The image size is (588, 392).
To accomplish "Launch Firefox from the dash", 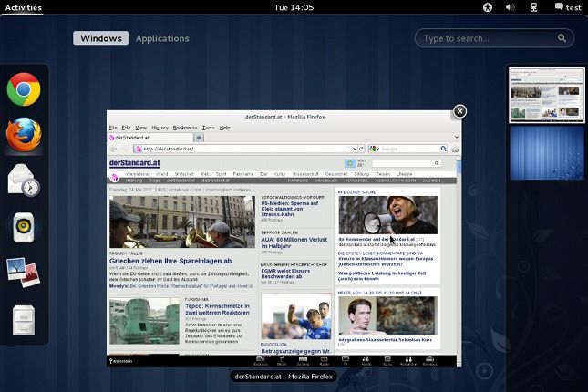I will (x=24, y=134).
